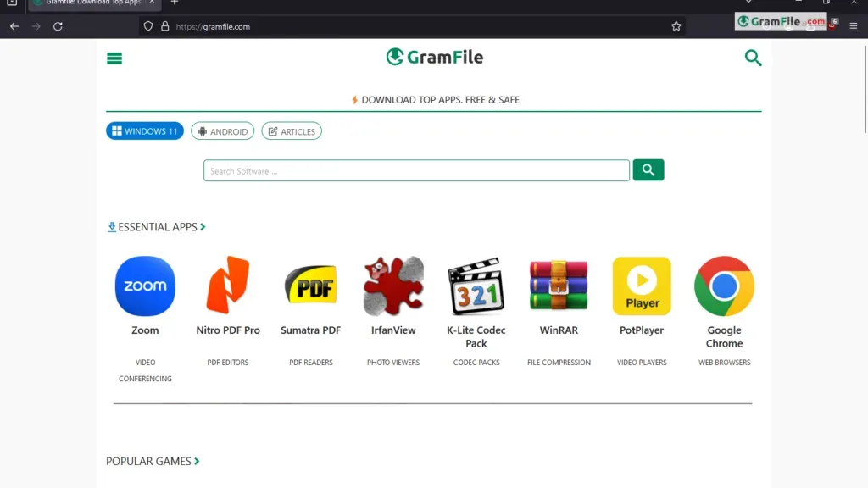Reload the page with refresh icon
The height and width of the screenshot is (488, 868).
[x=58, y=26]
